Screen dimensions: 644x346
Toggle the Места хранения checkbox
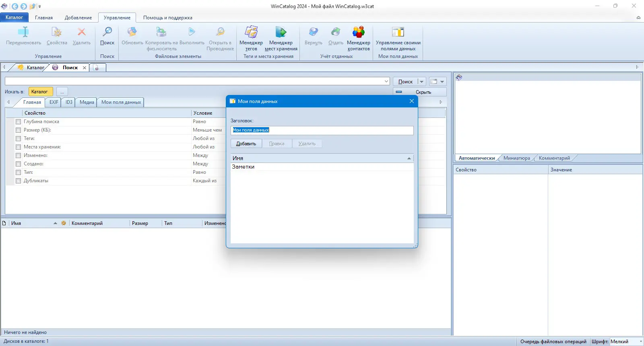18,147
